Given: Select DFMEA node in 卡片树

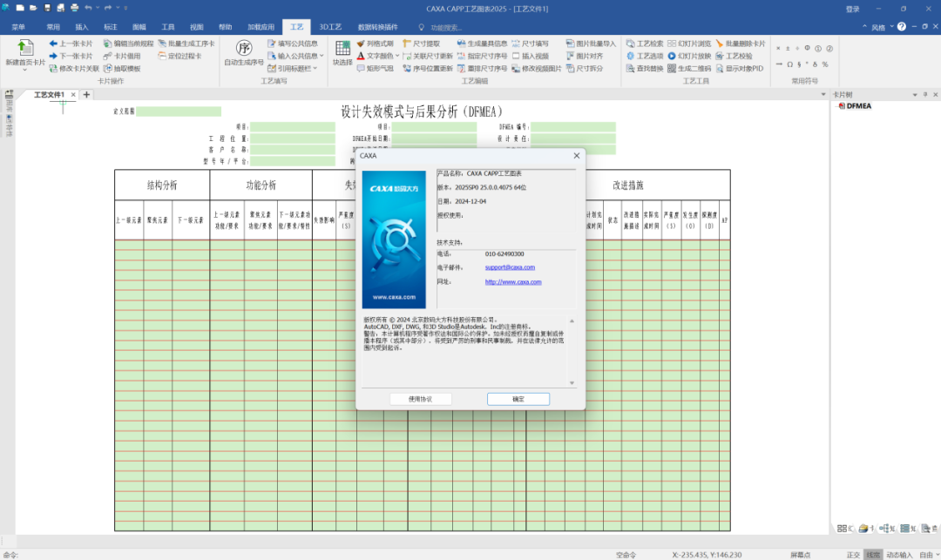Looking at the screenshot, I should [858, 106].
